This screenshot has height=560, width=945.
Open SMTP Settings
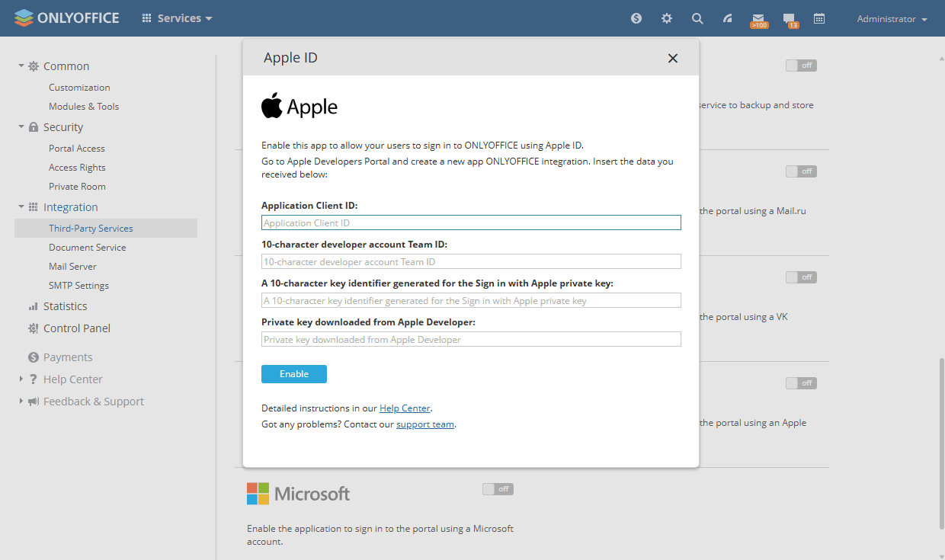point(78,286)
